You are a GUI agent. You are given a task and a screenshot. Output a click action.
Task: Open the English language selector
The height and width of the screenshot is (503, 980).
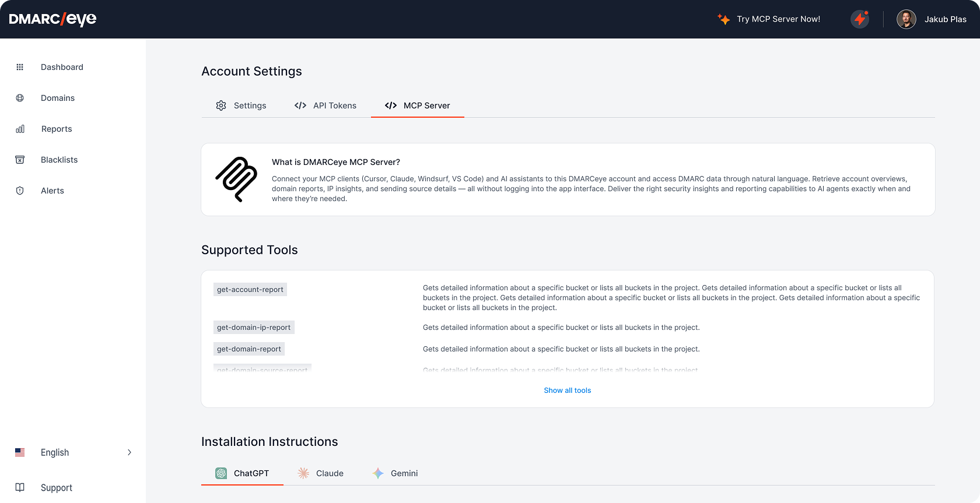(55, 452)
